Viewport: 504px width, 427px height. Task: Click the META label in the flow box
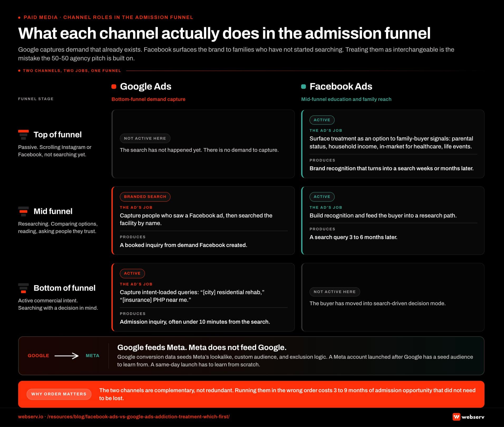(x=92, y=356)
